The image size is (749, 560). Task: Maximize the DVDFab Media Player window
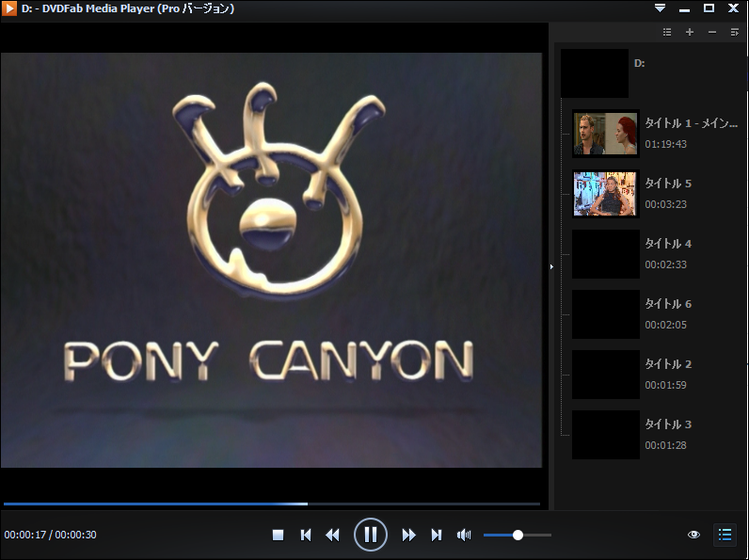click(709, 8)
